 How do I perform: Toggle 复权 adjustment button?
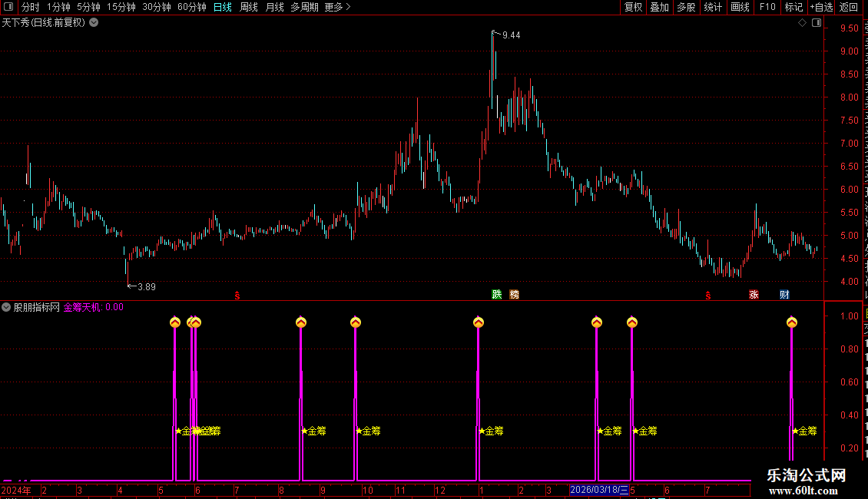633,7
